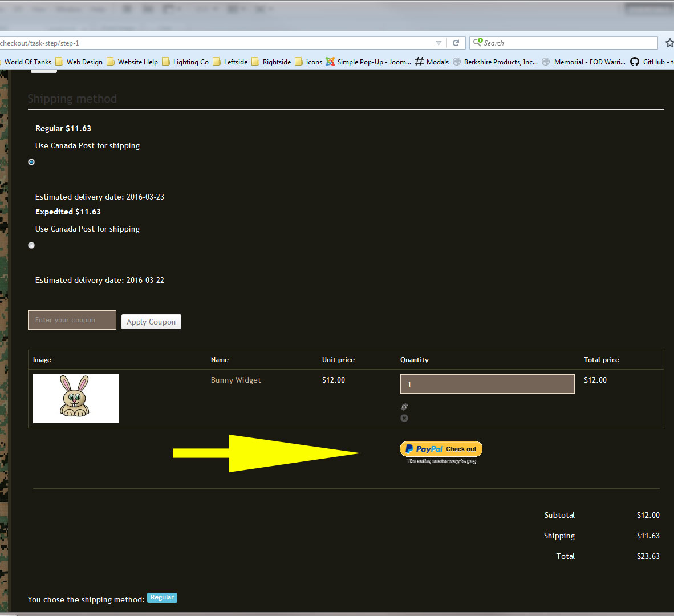Click the Quantity column header

pos(415,360)
